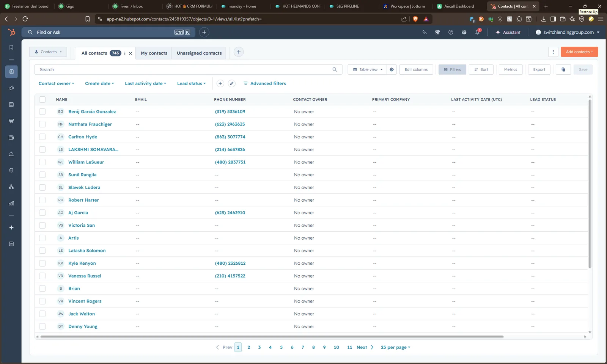Viewport: 607px width, 364px height.
Task: Open Brave Shields lion icon in address bar
Action: point(415,19)
